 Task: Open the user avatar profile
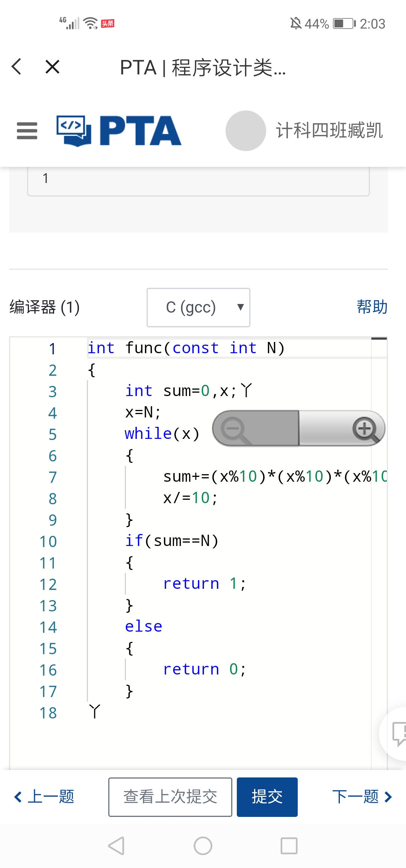click(x=246, y=131)
